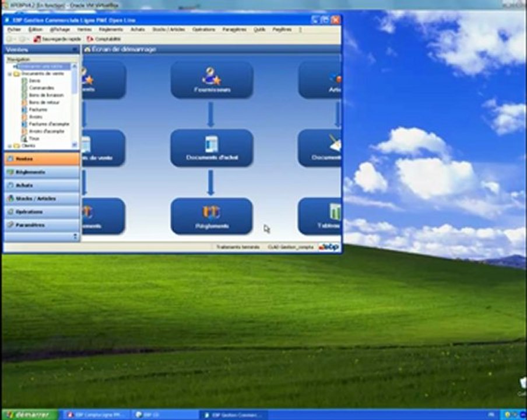The image size is (527, 420).
Task: Open the Documents de vente tile
Action: pos(104,148)
